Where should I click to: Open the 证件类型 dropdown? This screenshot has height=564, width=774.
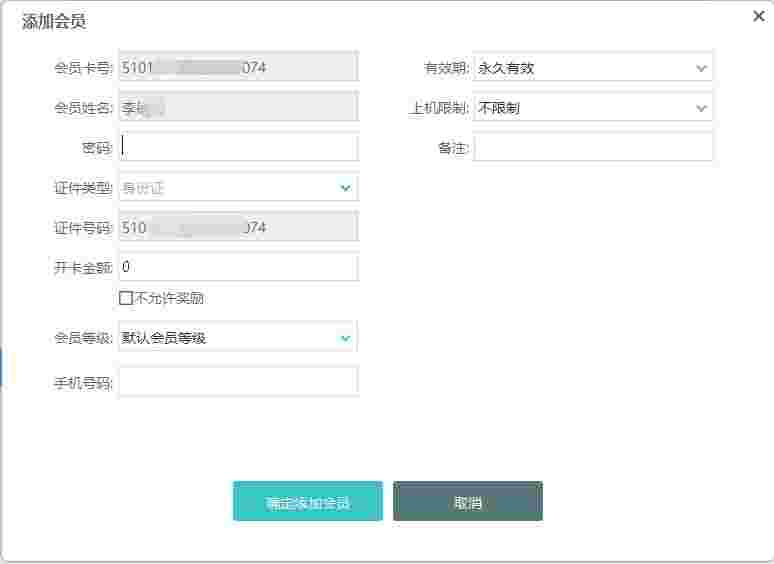pyautogui.click(x=238, y=188)
